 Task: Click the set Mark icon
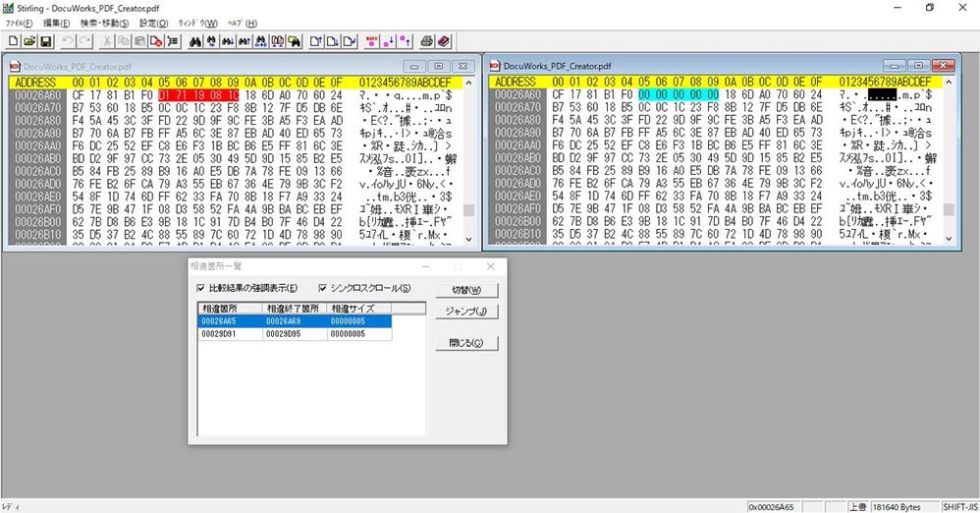click(x=372, y=41)
